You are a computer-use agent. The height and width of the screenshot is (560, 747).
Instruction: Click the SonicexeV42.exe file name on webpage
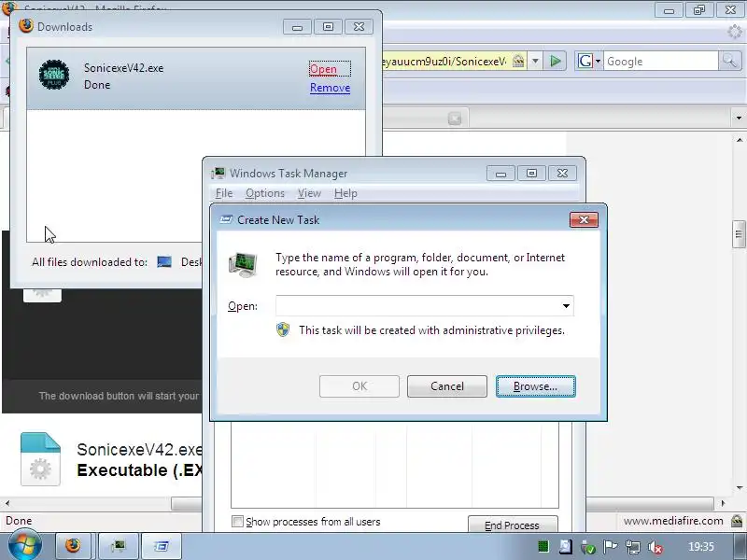pos(139,449)
